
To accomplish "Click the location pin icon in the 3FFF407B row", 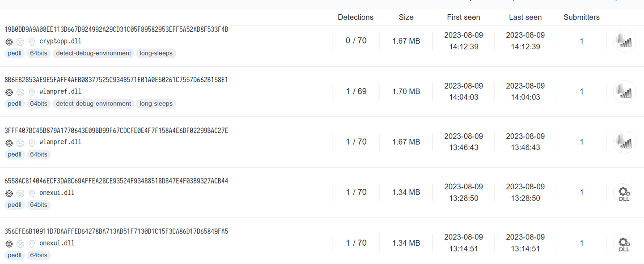I will 32,143.
